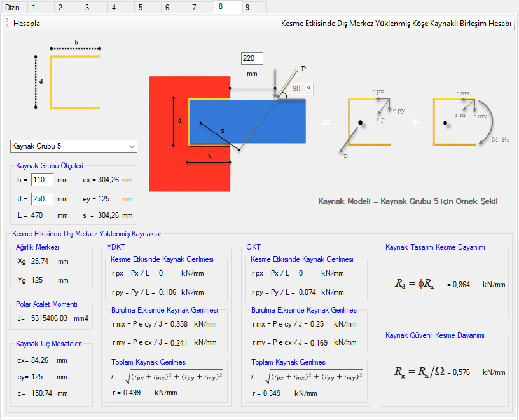Open tab 4
The width and height of the screenshot is (519, 420).
pyautogui.click(x=121, y=7)
